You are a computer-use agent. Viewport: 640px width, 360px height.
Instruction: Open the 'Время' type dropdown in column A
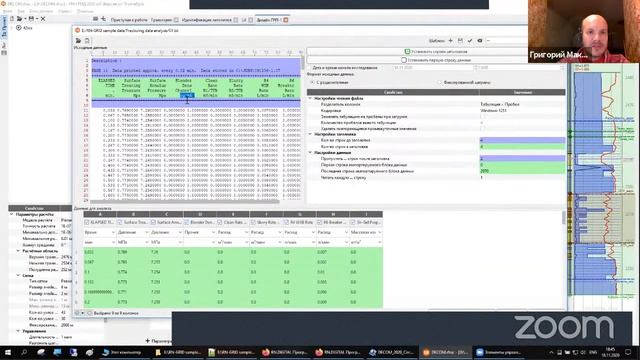pyautogui.click(x=100, y=232)
